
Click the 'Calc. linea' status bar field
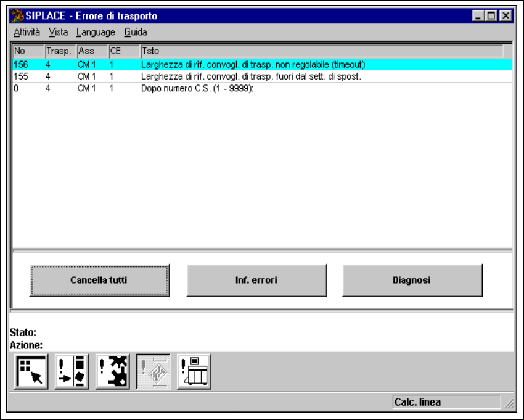[x=446, y=402]
